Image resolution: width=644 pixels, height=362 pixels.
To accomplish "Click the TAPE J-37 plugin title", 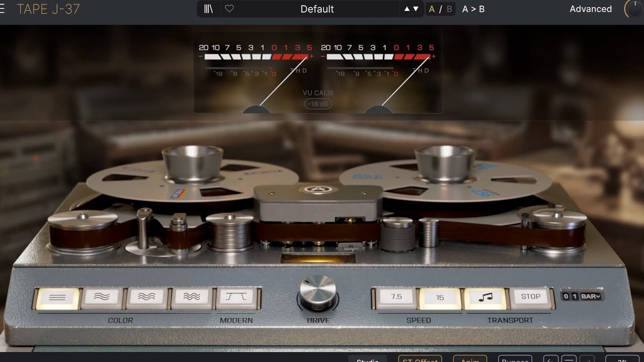I will pyautogui.click(x=48, y=9).
